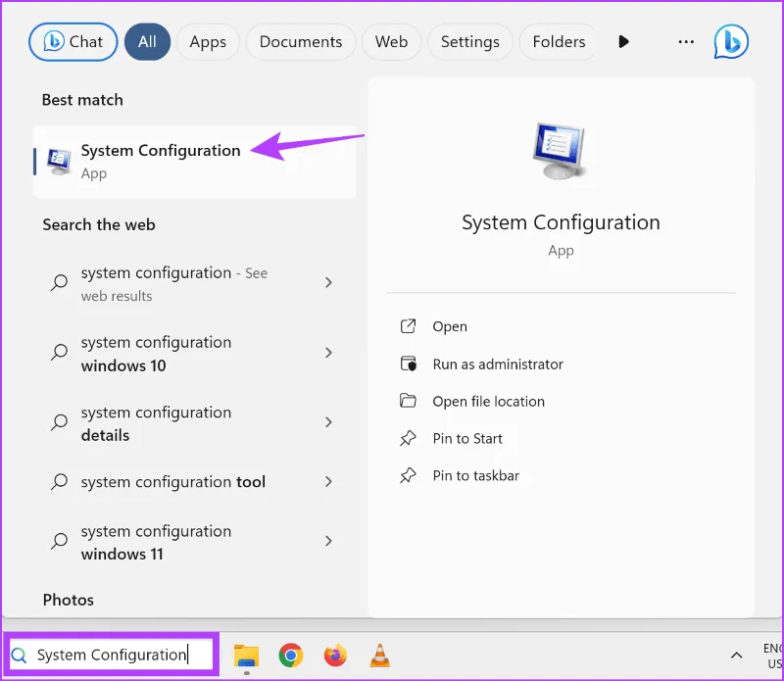
Task: Switch to the Documents filter
Action: tap(301, 42)
